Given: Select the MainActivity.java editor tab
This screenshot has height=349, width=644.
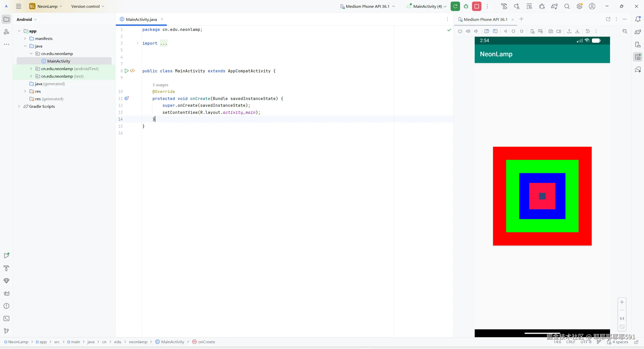Looking at the screenshot, I should [141, 19].
